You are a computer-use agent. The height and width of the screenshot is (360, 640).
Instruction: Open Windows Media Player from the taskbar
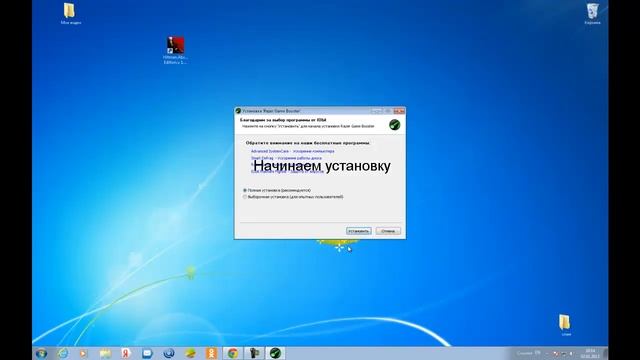[83, 353]
